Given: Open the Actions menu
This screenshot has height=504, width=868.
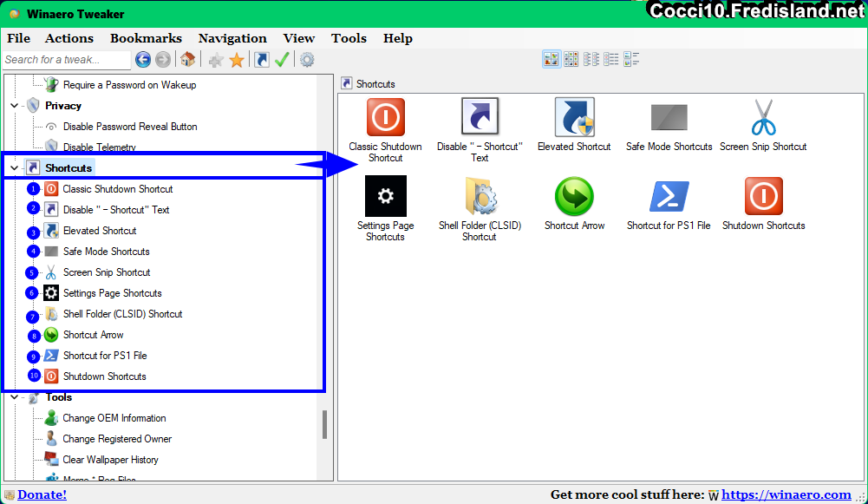Looking at the screenshot, I should pos(69,38).
